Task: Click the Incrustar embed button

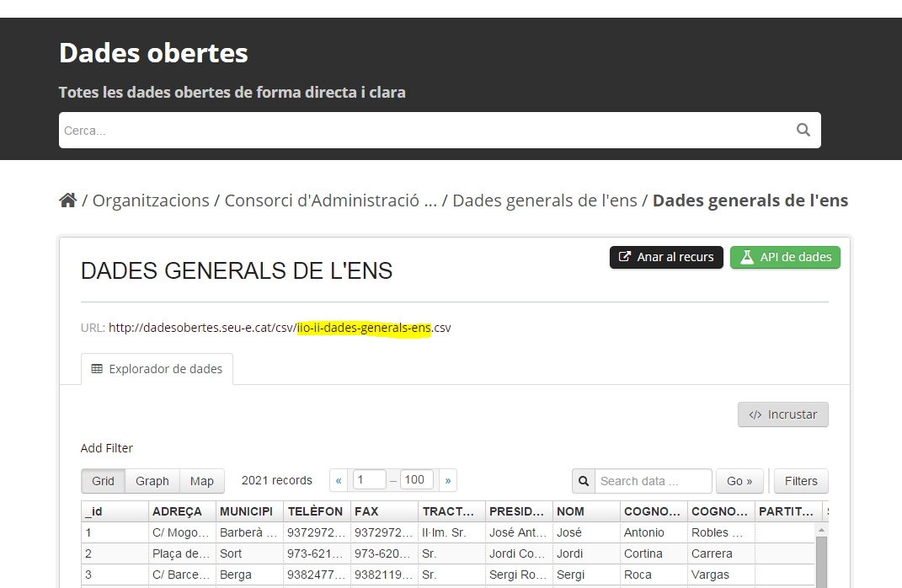Action: pos(782,414)
